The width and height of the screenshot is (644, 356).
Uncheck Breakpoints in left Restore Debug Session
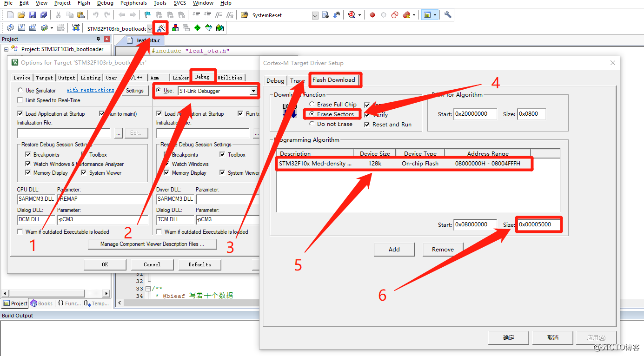coord(28,154)
